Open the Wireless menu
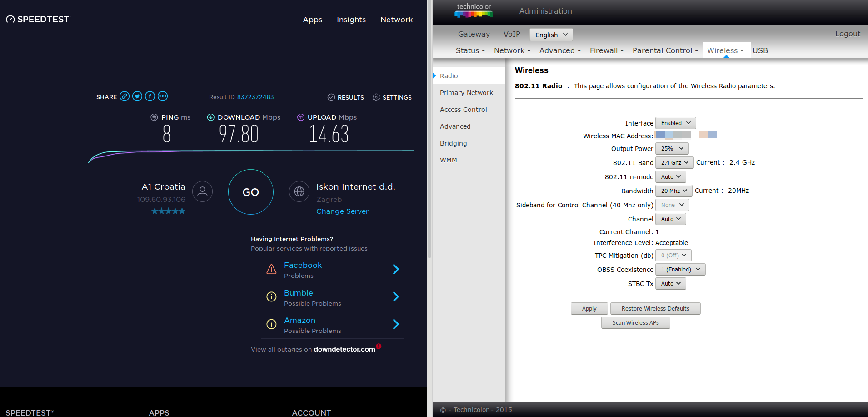 pyautogui.click(x=725, y=50)
